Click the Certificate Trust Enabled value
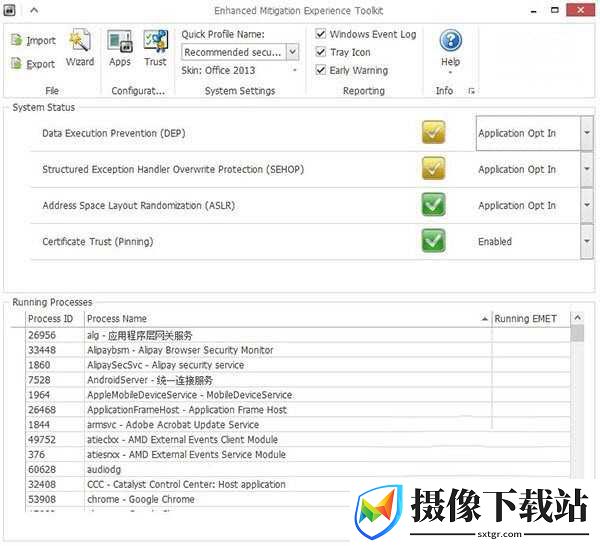 (495, 241)
